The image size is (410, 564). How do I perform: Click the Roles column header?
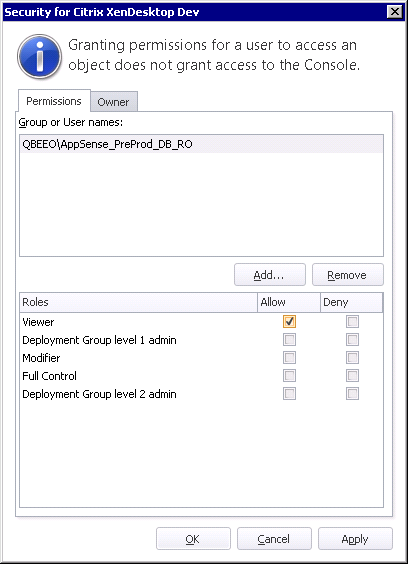(138, 302)
